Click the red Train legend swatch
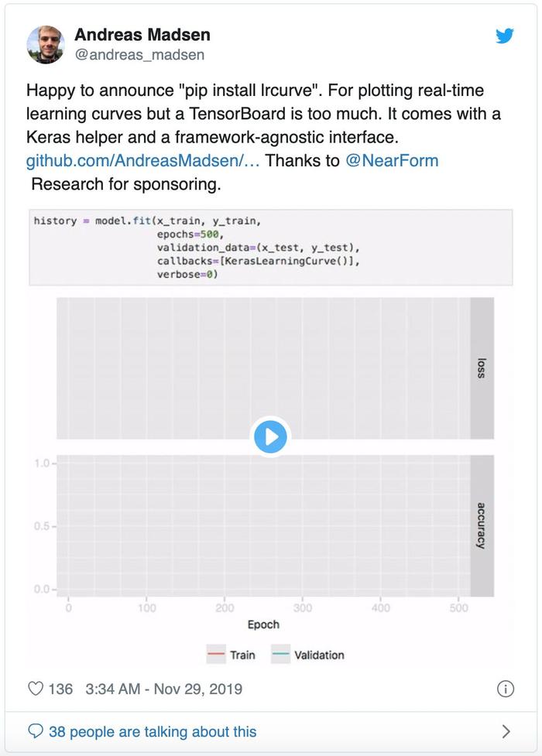The width and height of the screenshot is (542, 756). (x=216, y=655)
